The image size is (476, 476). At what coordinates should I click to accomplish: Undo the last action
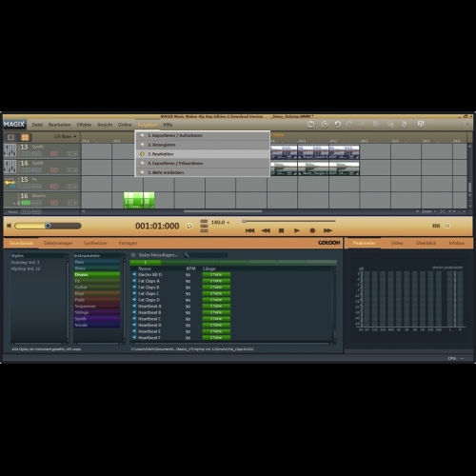(x=338, y=125)
